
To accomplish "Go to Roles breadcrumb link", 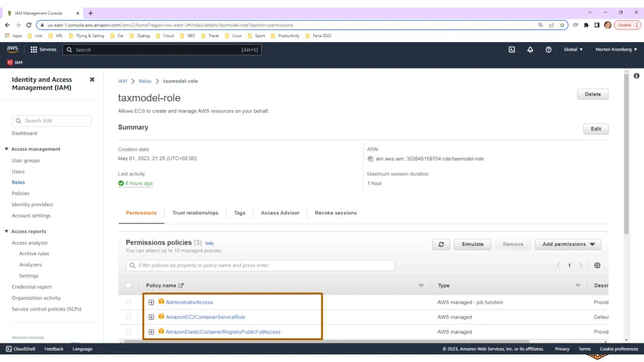I will [145, 81].
